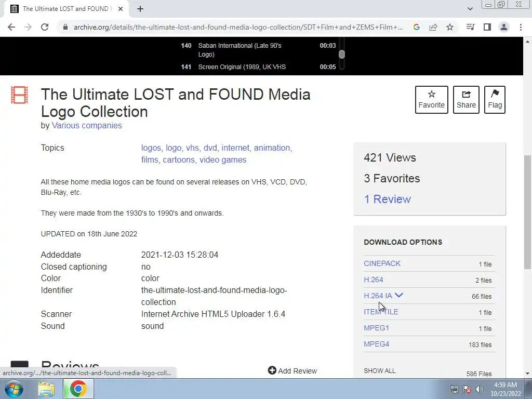Open the dvd topic link
532x399 pixels.
pos(210,148)
